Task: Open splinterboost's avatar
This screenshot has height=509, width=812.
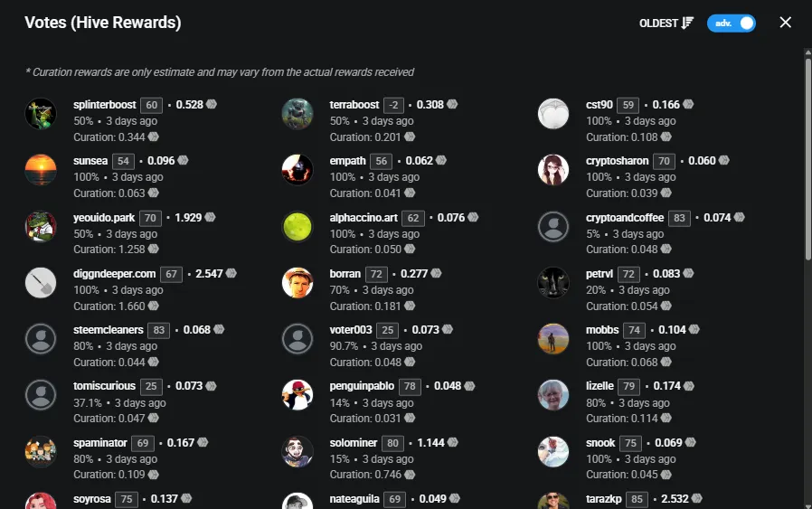Action: pyautogui.click(x=41, y=113)
